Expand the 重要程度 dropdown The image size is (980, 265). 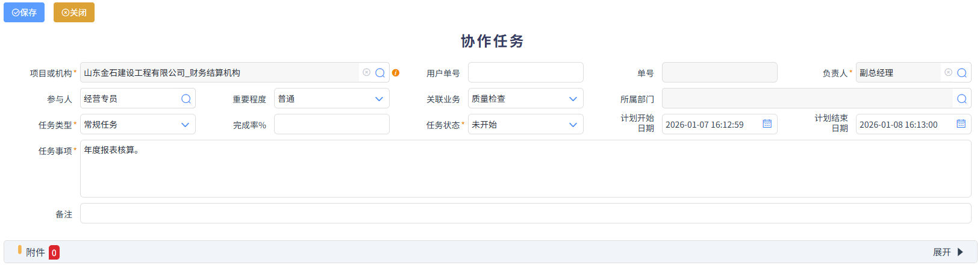coord(379,99)
